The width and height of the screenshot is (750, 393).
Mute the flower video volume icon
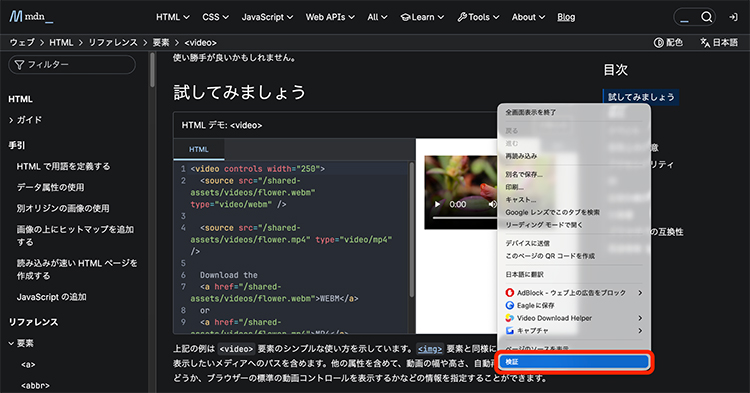pos(493,204)
